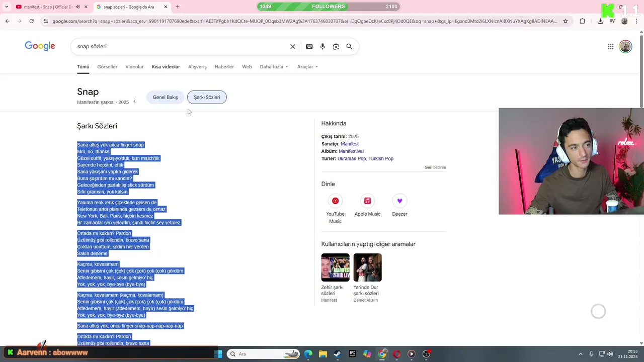644x362 pixels.
Task: Open three-dot menu beside Snap title
Action: point(134,102)
